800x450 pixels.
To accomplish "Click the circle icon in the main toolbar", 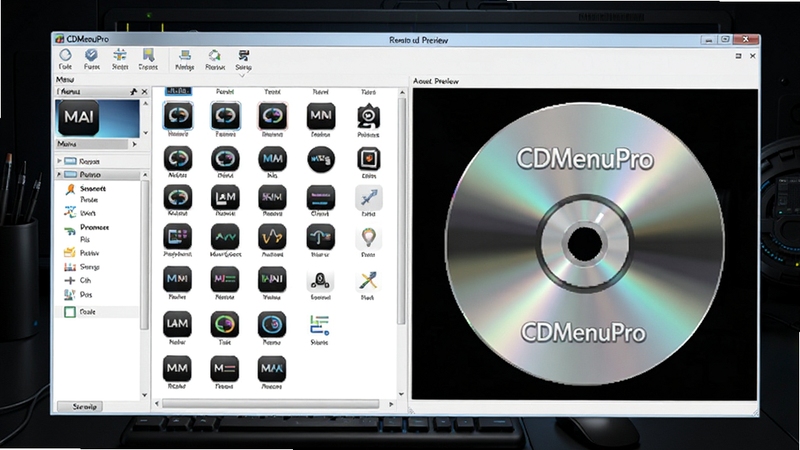I will (65, 55).
